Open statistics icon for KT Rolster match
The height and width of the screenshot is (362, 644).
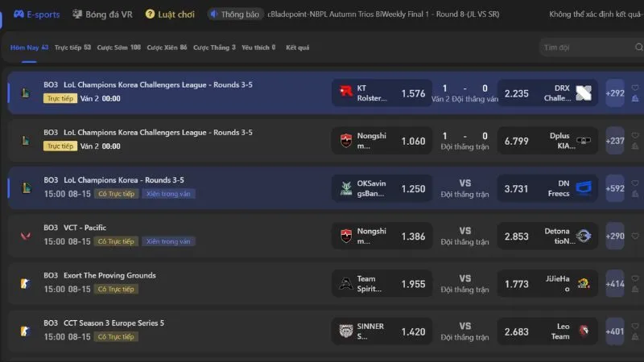click(x=635, y=98)
